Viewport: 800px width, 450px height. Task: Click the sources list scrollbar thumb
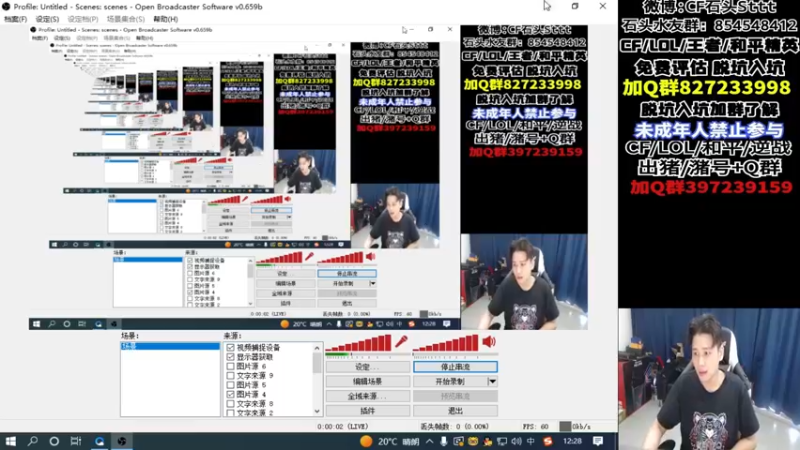(317, 363)
